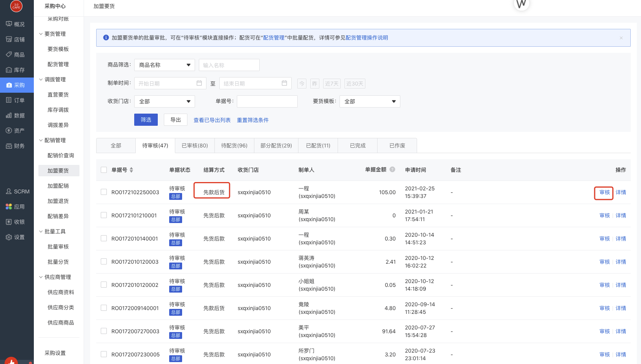Open 批量审核 in the side menu
641x364 pixels.
coord(58,247)
